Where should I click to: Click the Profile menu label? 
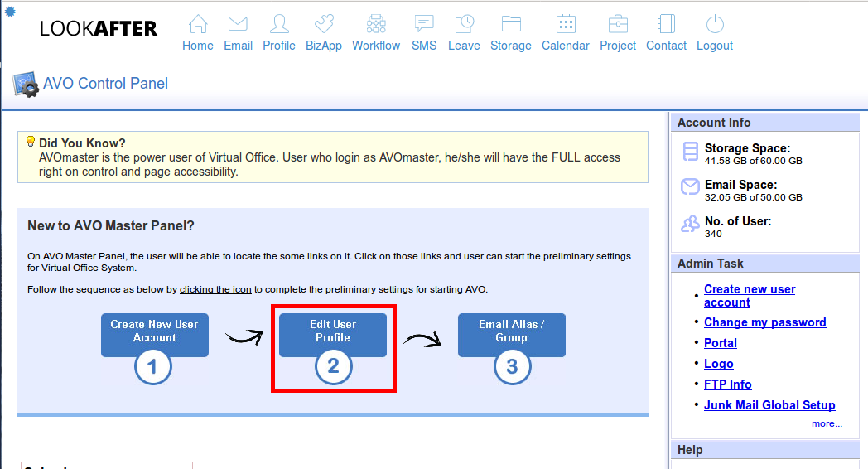[279, 46]
